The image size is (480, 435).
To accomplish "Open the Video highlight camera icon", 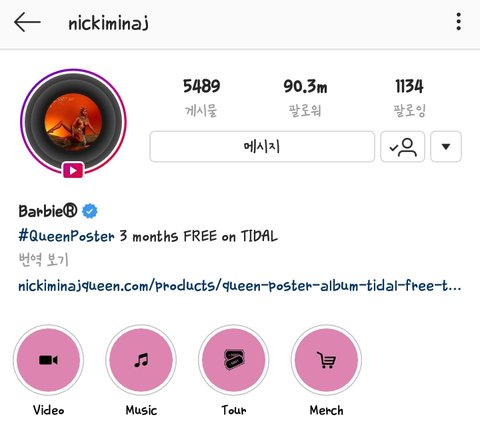I will click(48, 360).
